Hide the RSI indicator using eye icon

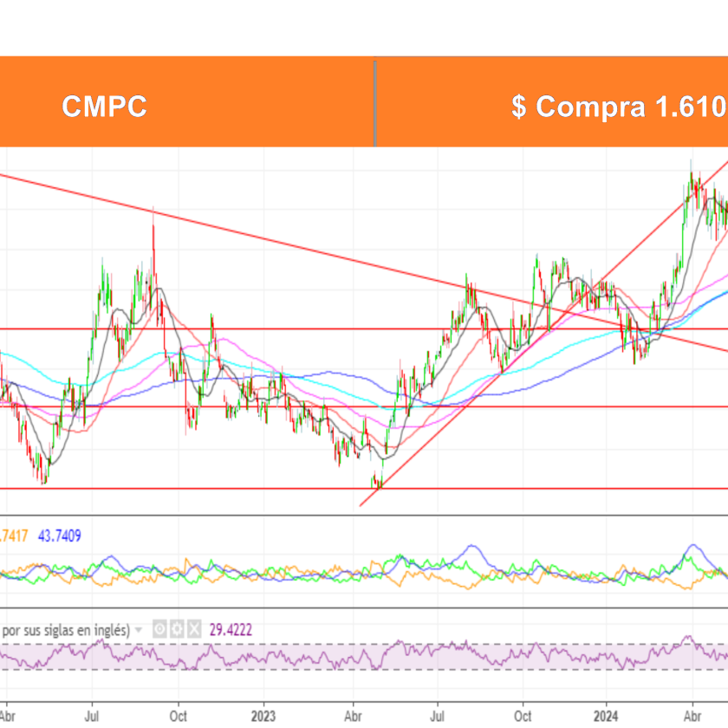[159, 630]
